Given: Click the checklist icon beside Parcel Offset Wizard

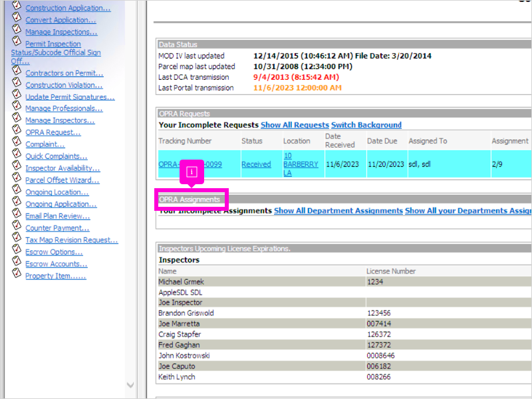Looking at the screenshot, I should [17, 178].
